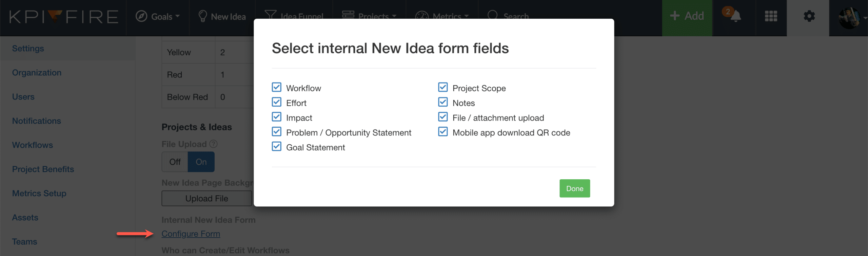Open Metrics Setup in the sidebar
The width and height of the screenshot is (868, 256).
click(x=39, y=193)
